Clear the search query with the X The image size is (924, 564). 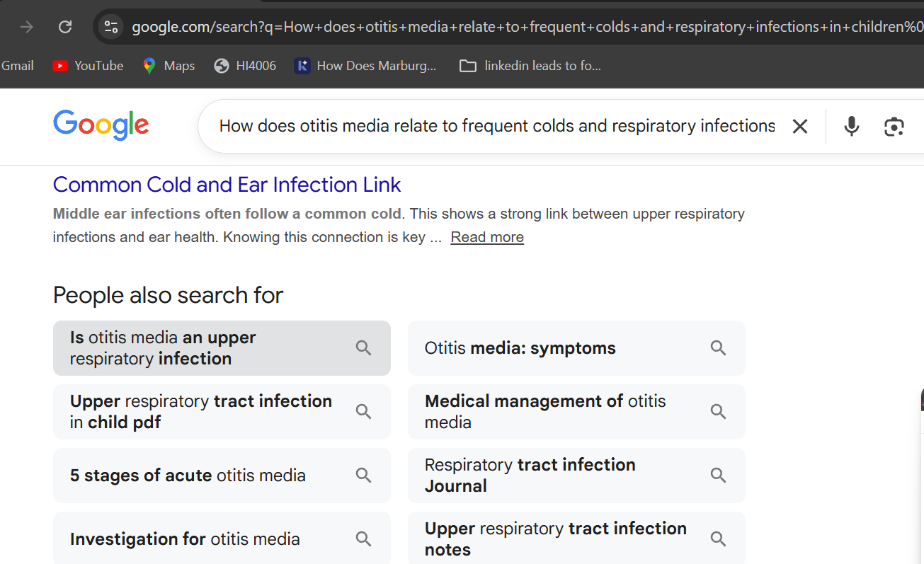pyautogui.click(x=799, y=126)
